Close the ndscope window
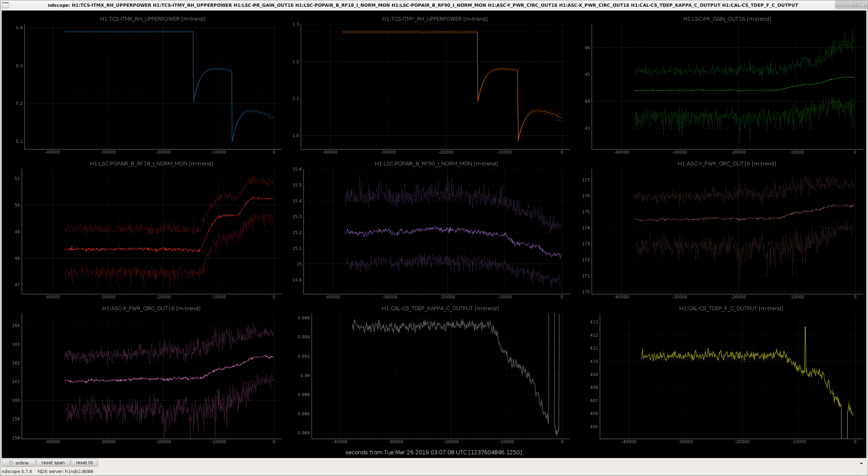The width and height of the screenshot is (868, 476). (x=863, y=5)
